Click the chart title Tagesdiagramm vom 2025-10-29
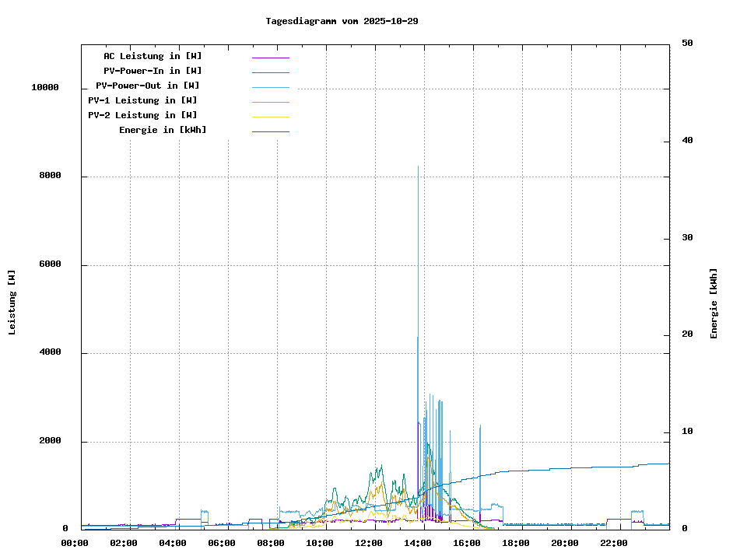The height and width of the screenshot is (560, 747). [342, 21]
